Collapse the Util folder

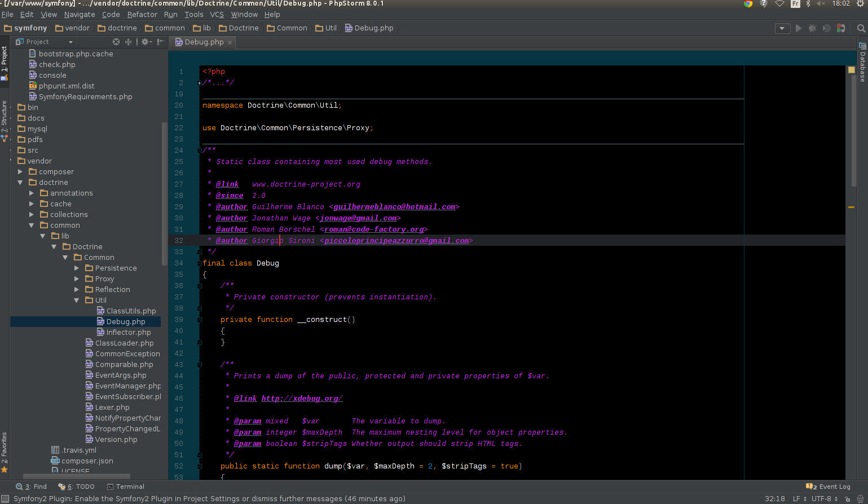point(77,300)
